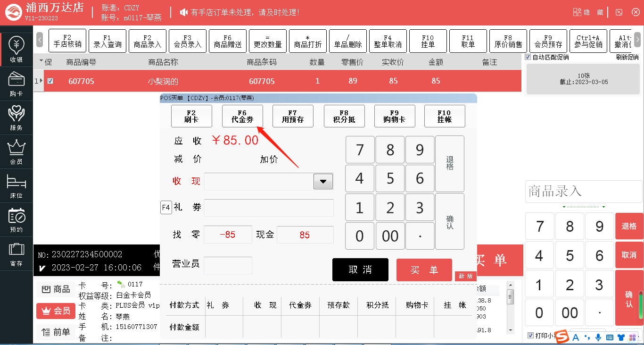This screenshot has width=644, height=345.
Task: Click the 礼券 input field
Action: [269, 208]
